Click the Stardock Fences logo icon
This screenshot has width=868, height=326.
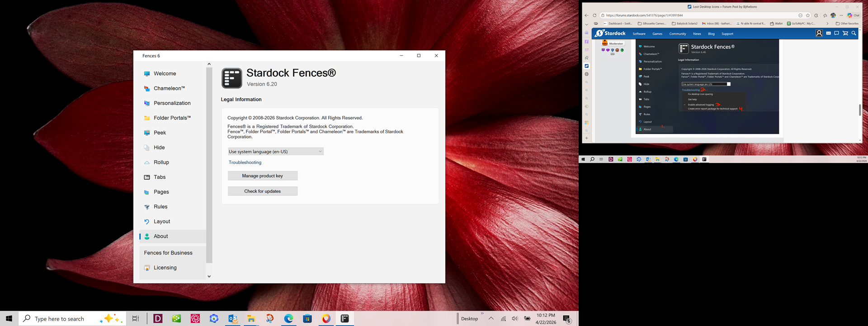(x=232, y=78)
